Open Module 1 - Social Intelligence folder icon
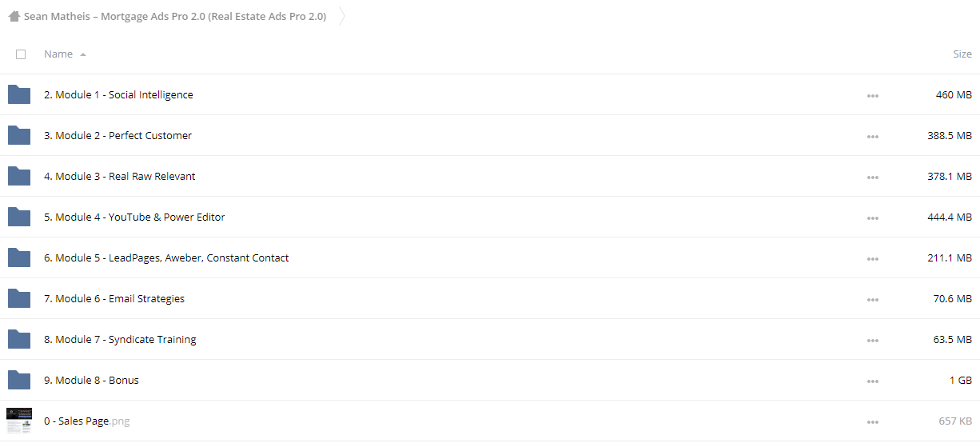 coord(18,94)
